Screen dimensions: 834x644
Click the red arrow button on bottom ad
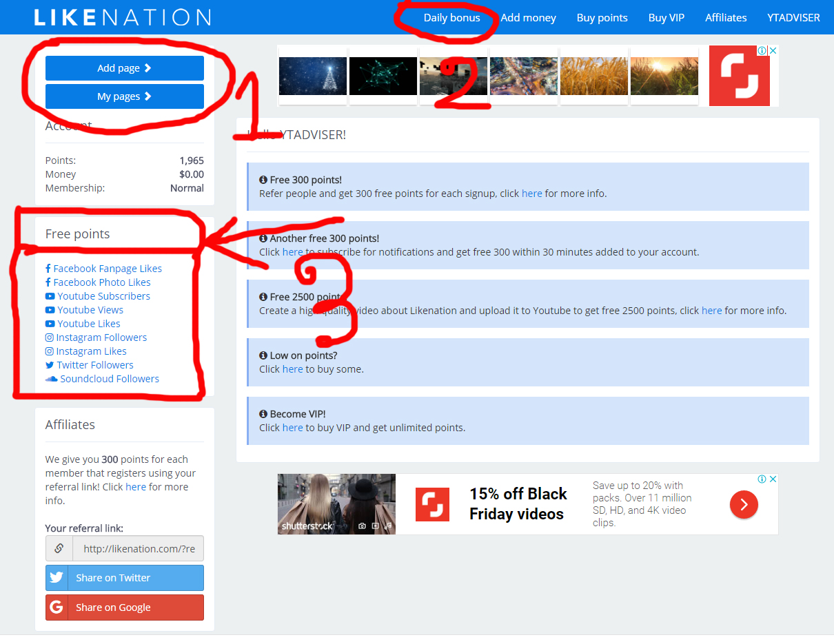(744, 505)
